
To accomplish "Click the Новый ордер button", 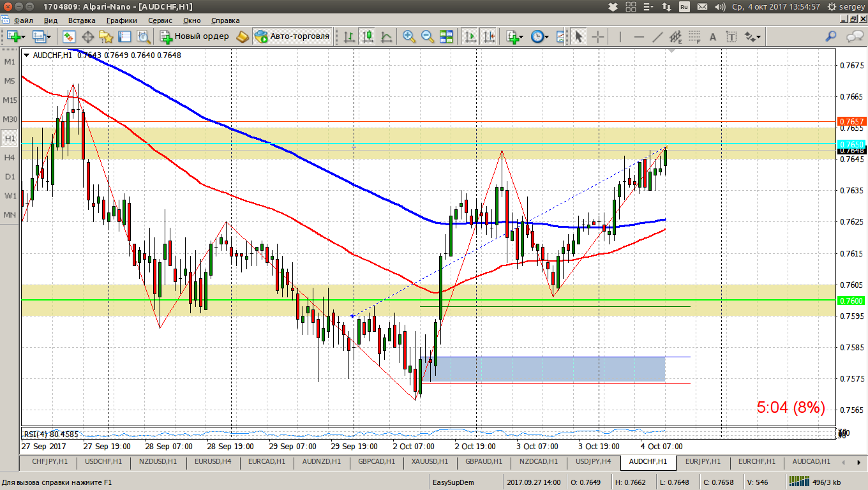I will tap(195, 36).
